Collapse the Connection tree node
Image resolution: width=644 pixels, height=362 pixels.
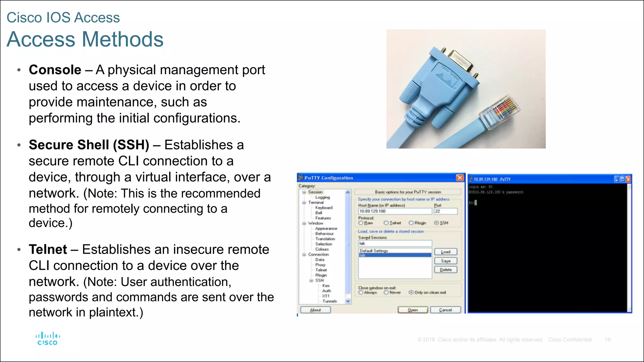point(304,255)
